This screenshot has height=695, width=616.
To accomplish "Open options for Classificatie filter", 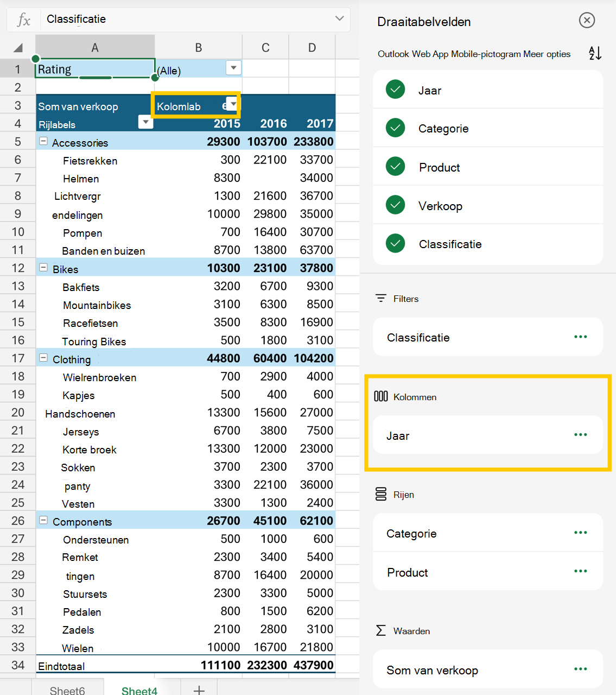I will coord(580,337).
